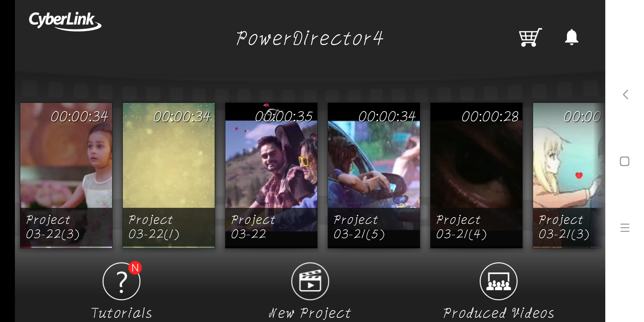Screen dimensions: 644x322
Task: Tap the CyberLink logo
Action: click(65, 21)
